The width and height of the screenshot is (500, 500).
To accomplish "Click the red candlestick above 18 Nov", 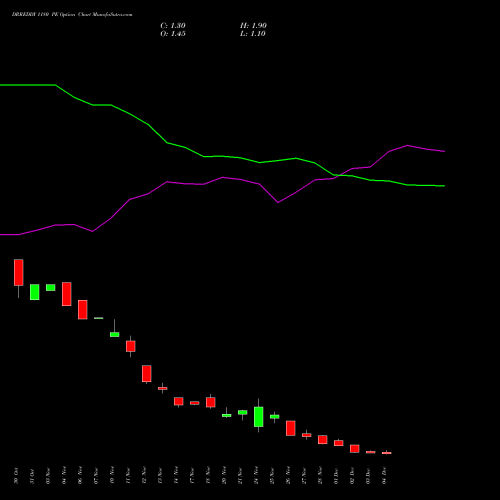I will tap(211, 402).
